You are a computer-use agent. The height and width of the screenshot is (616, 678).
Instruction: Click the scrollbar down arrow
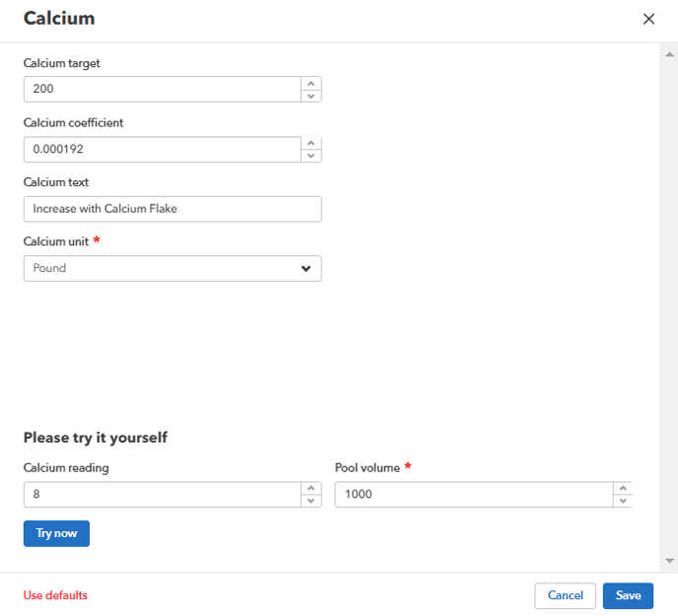pos(669,561)
